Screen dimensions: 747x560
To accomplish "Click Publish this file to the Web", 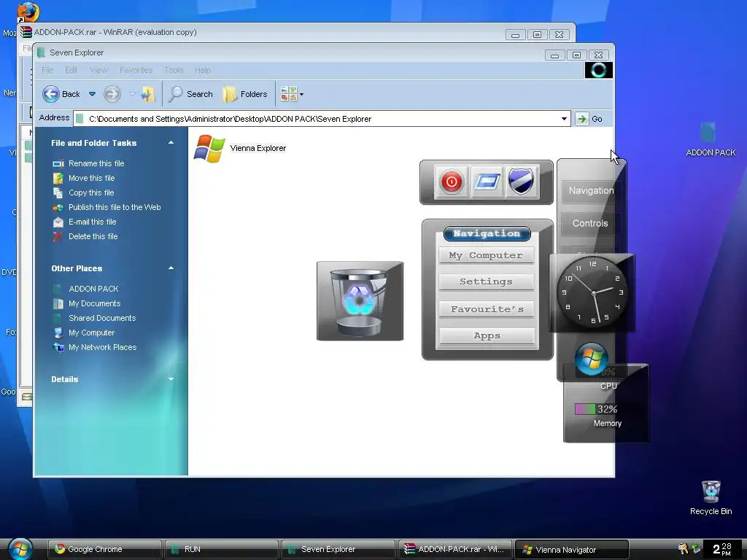I will coord(115,207).
